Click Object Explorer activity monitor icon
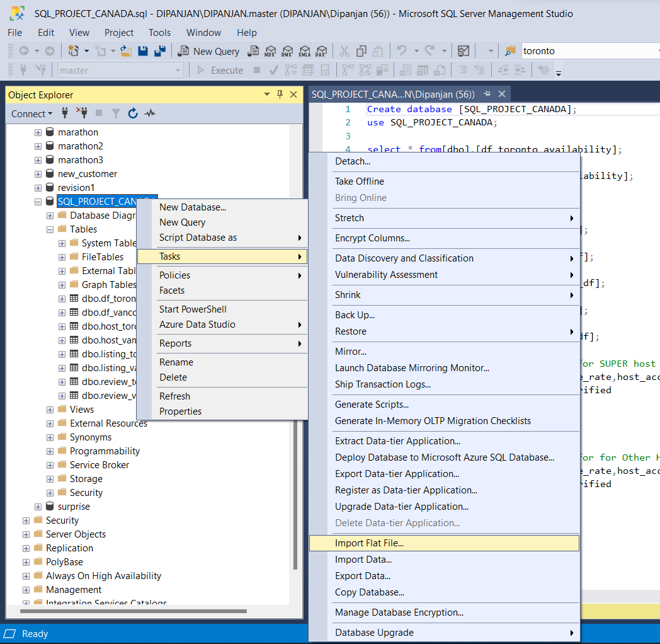 (x=151, y=113)
